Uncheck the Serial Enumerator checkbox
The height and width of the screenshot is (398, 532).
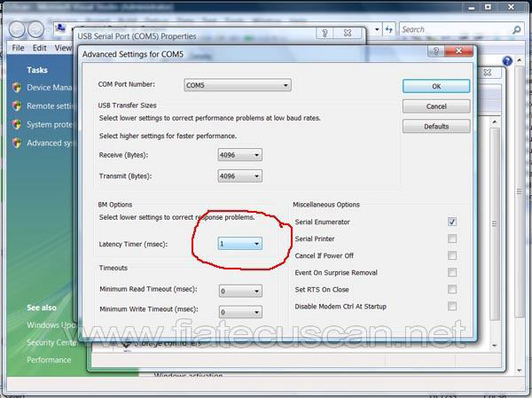click(x=452, y=222)
